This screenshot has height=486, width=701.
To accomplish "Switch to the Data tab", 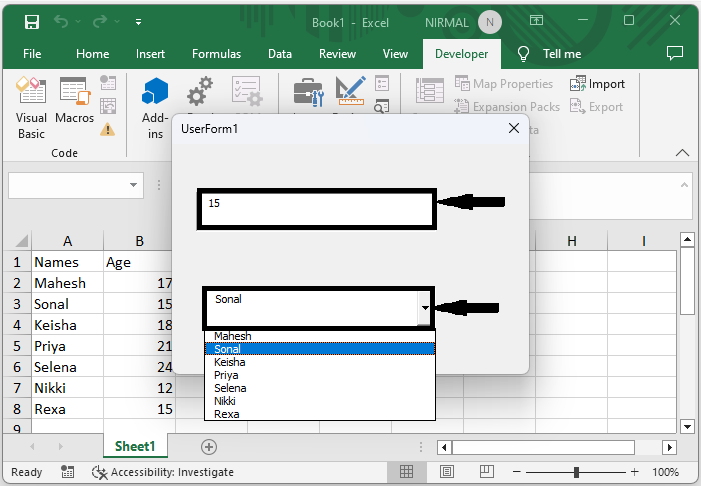I will (280, 54).
